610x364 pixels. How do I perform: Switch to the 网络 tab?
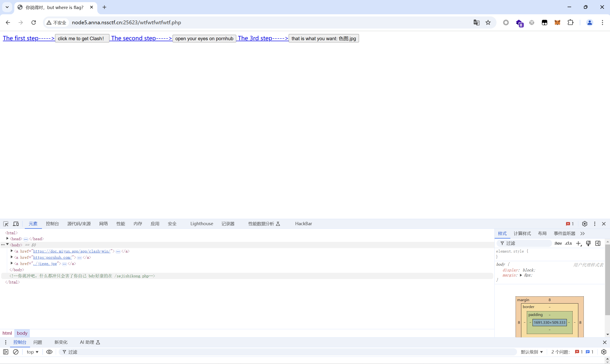[104, 224]
